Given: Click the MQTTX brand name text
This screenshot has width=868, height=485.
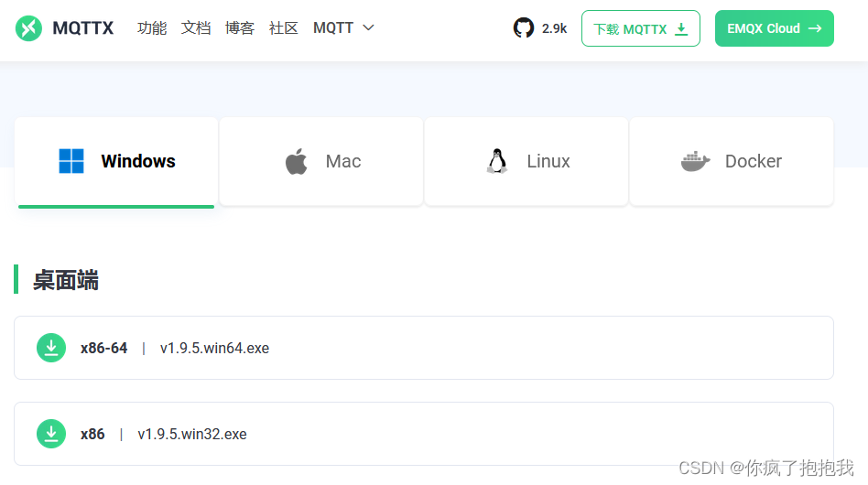Looking at the screenshot, I should (83, 28).
